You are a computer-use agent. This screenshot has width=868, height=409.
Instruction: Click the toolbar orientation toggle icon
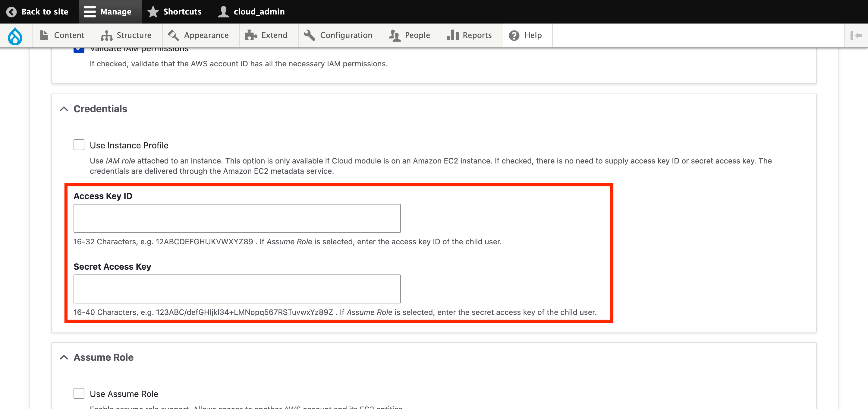click(856, 35)
